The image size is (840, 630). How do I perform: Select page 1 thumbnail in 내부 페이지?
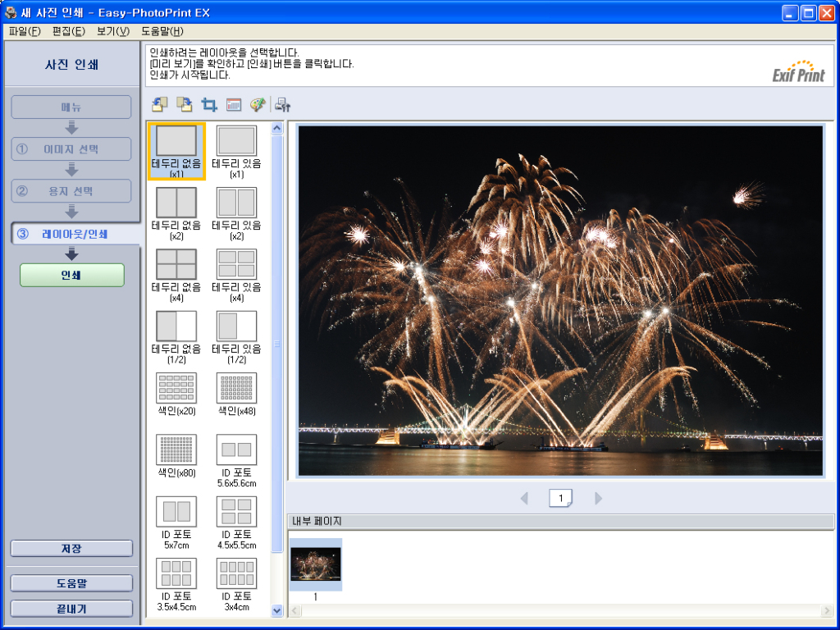tap(316, 564)
